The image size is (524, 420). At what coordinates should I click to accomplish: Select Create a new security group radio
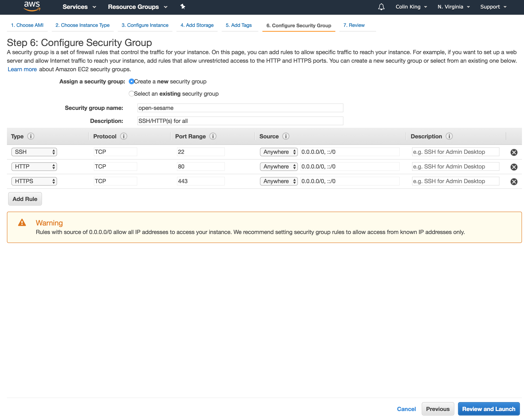(131, 82)
